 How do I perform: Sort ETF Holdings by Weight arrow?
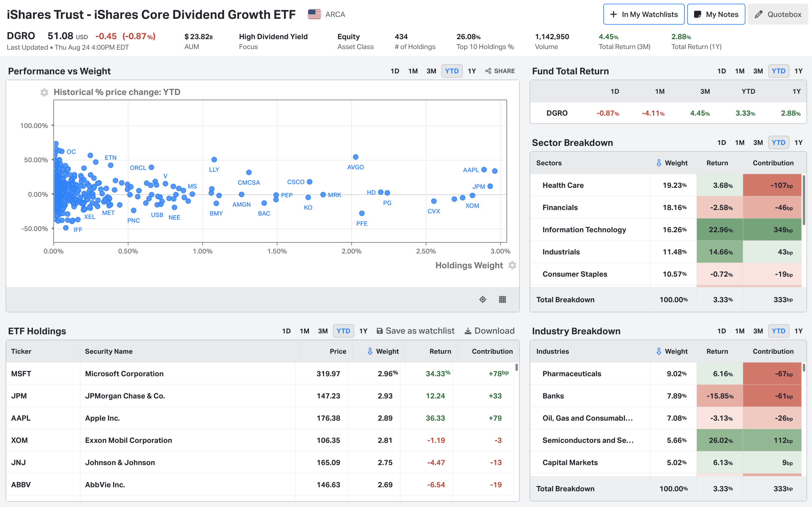(370, 351)
